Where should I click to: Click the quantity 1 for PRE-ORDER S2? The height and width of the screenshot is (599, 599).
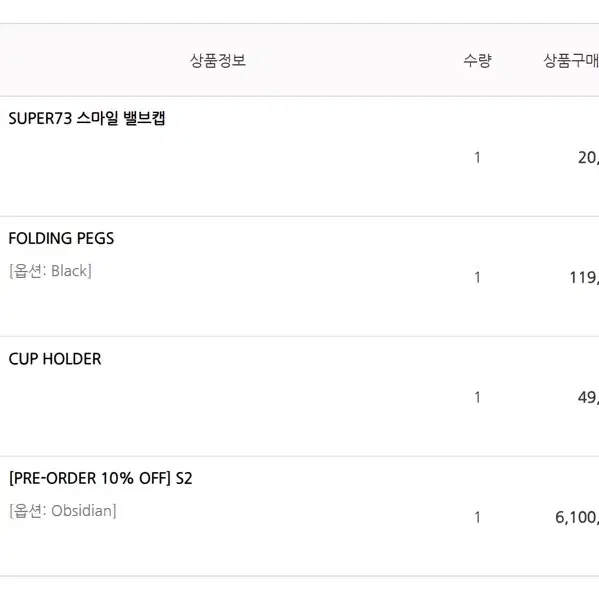point(477,517)
